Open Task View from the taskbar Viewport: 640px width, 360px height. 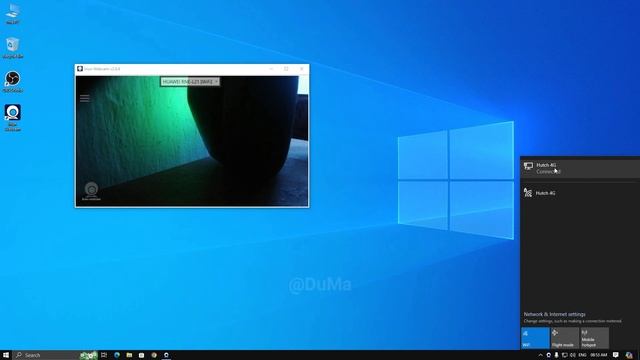104,355
